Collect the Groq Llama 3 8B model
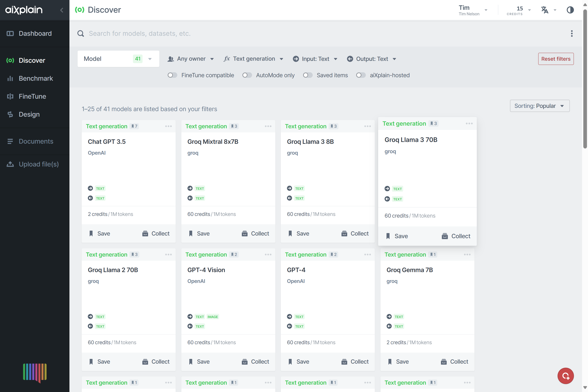 pyautogui.click(x=355, y=233)
